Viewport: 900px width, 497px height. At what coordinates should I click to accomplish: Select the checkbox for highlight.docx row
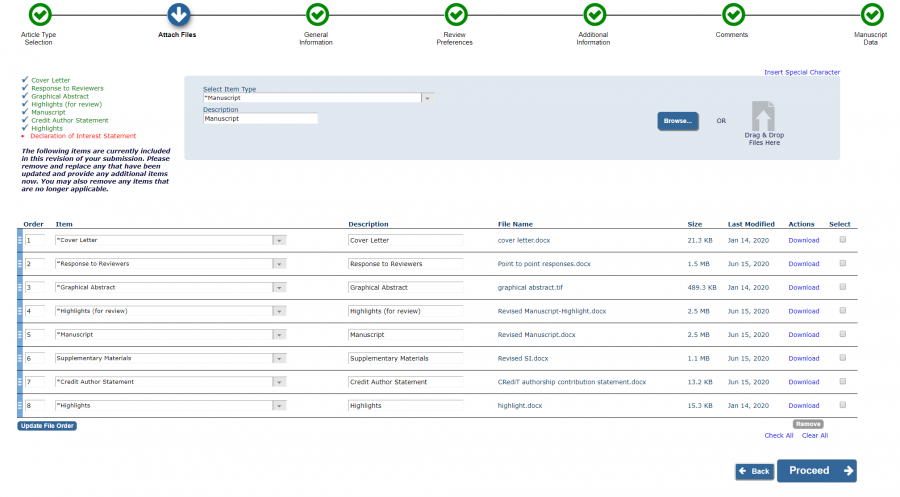843,405
